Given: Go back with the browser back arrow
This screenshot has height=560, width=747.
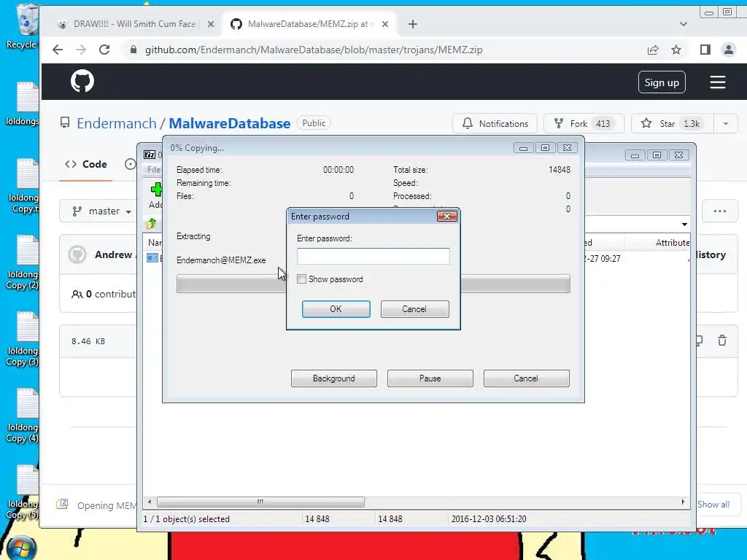Looking at the screenshot, I should pos(58,50).
